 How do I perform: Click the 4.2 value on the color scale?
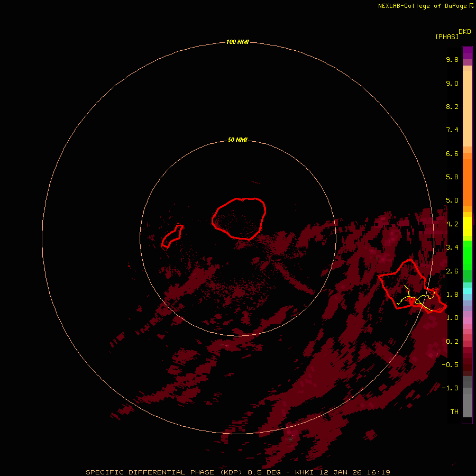[x=452, y=224]
